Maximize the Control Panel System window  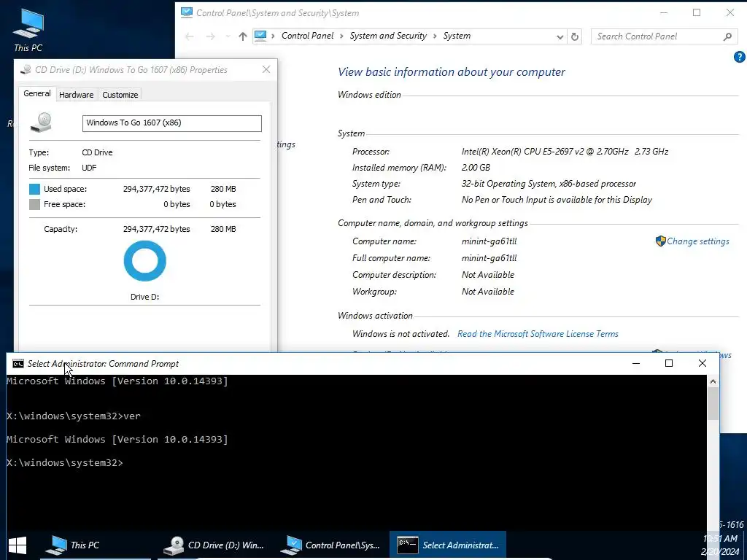click(697, 13)
